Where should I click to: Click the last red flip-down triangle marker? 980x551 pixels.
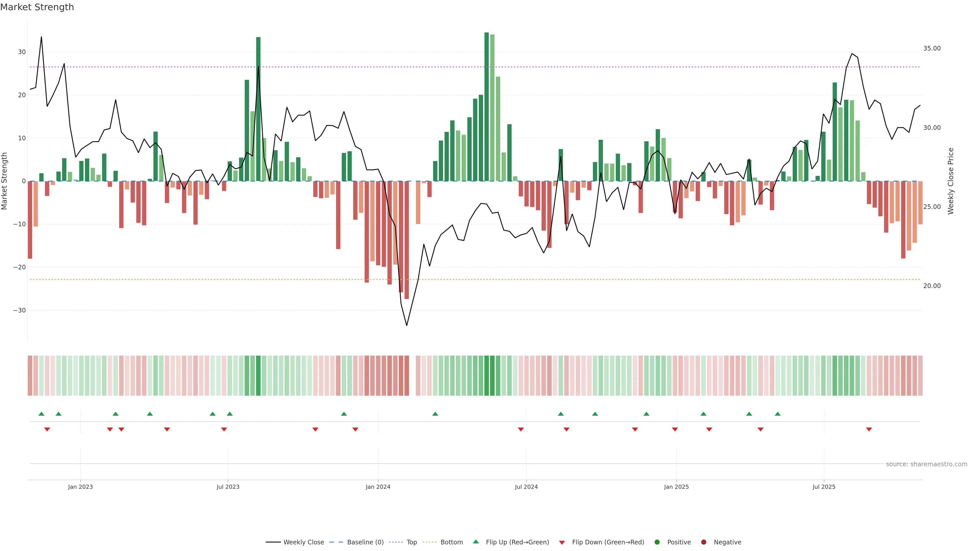coord(869,429)
